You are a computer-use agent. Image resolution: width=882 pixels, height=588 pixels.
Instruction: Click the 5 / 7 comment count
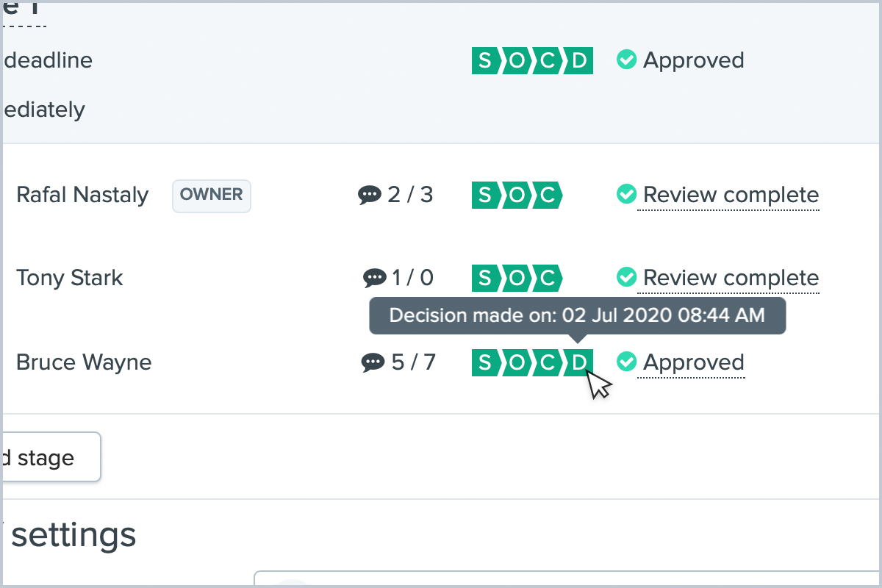point(413,362)
